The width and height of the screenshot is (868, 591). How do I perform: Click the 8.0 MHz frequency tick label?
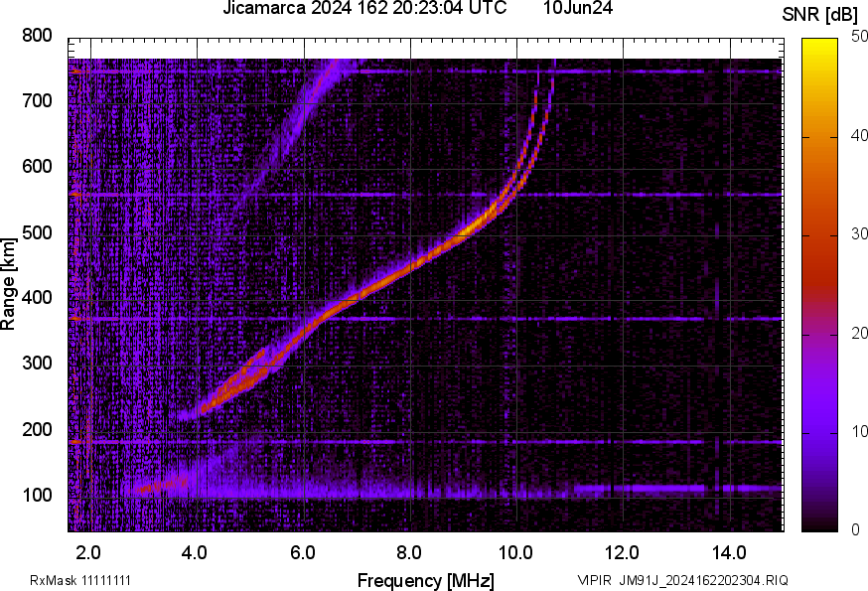pyautogui.click(x=408, y=552)
